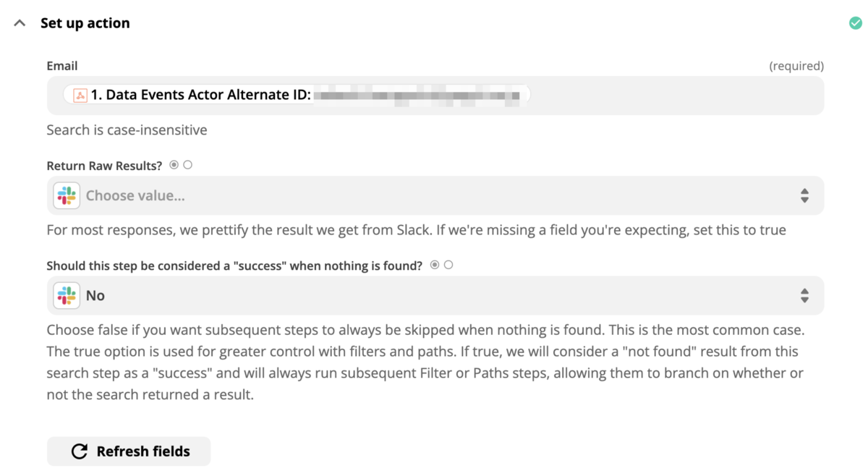This screenshot has width=868, height=471.
Task: Click the Slack icon beside the No value
Action: [x=67, y=295]
